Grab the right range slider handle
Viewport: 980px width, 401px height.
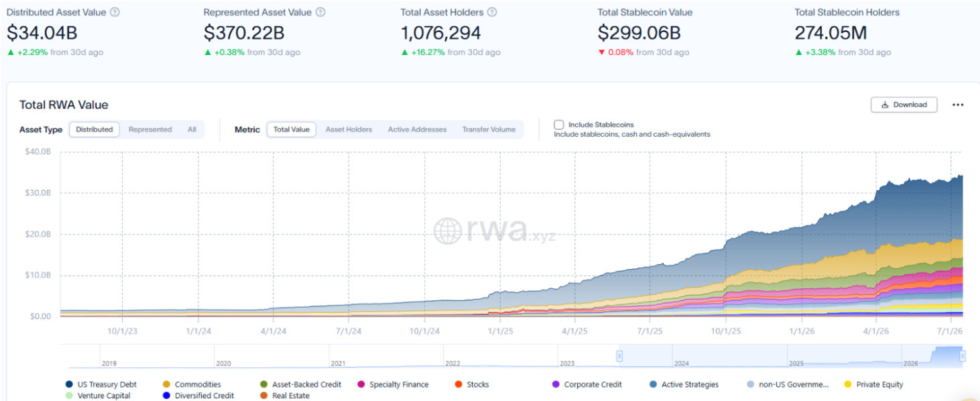963,356
